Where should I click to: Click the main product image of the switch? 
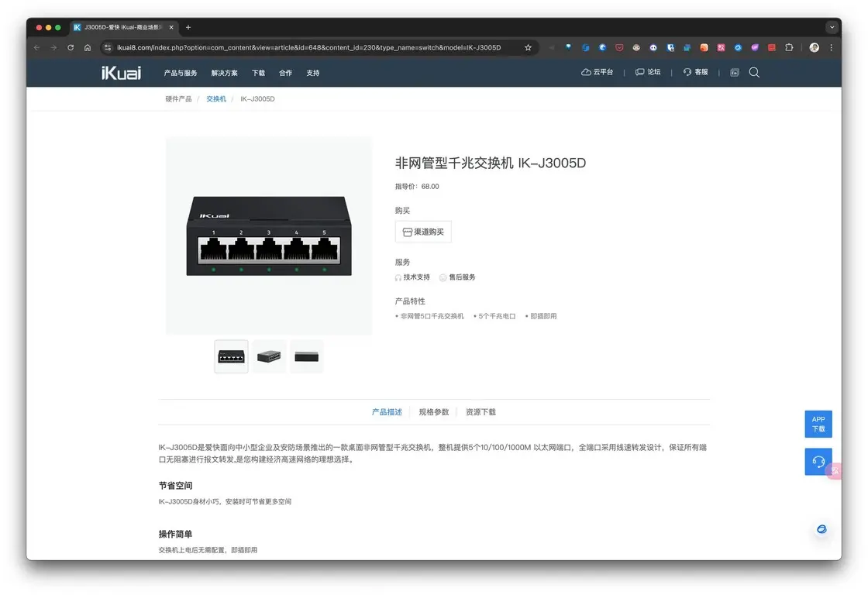coord(269,236)
